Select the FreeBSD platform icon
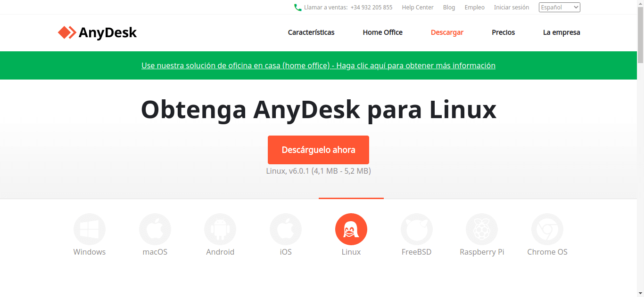 (x=416, y=229)
